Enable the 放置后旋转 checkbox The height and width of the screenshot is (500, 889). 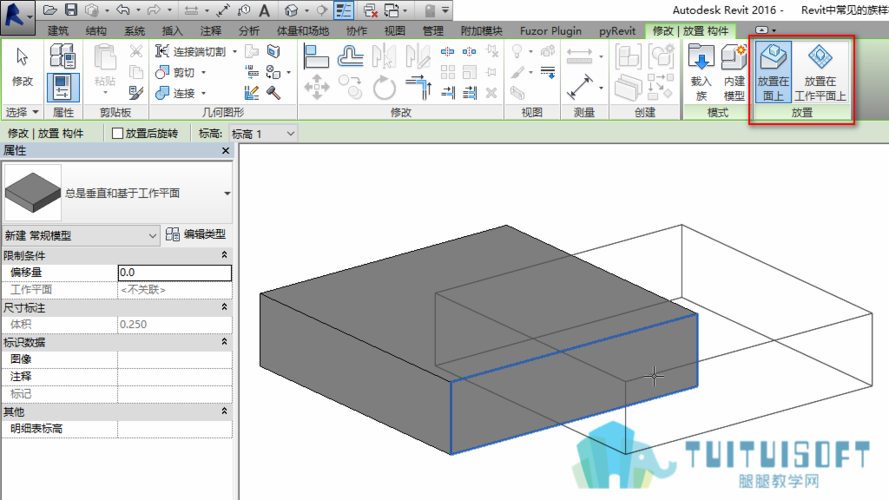118,133
